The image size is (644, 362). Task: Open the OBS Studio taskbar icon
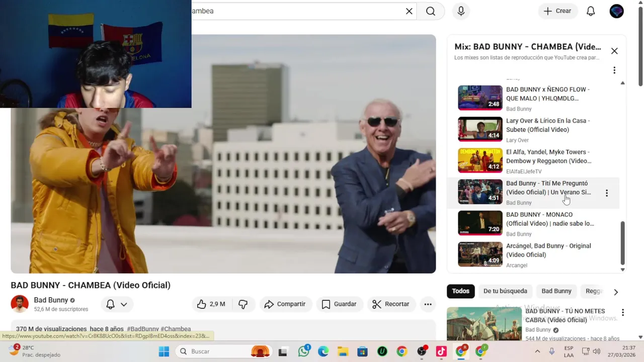[422, 351]
